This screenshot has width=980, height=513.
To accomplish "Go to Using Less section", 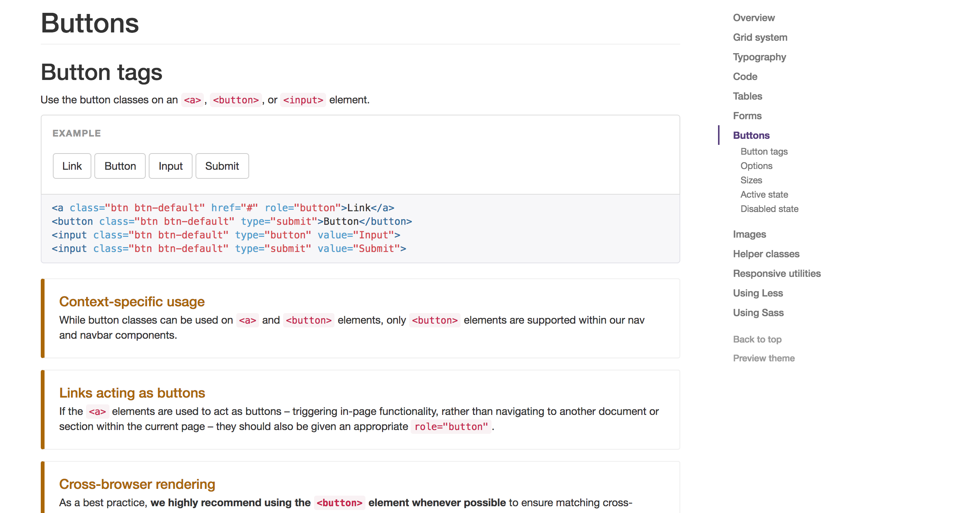I will click(758, 293).
